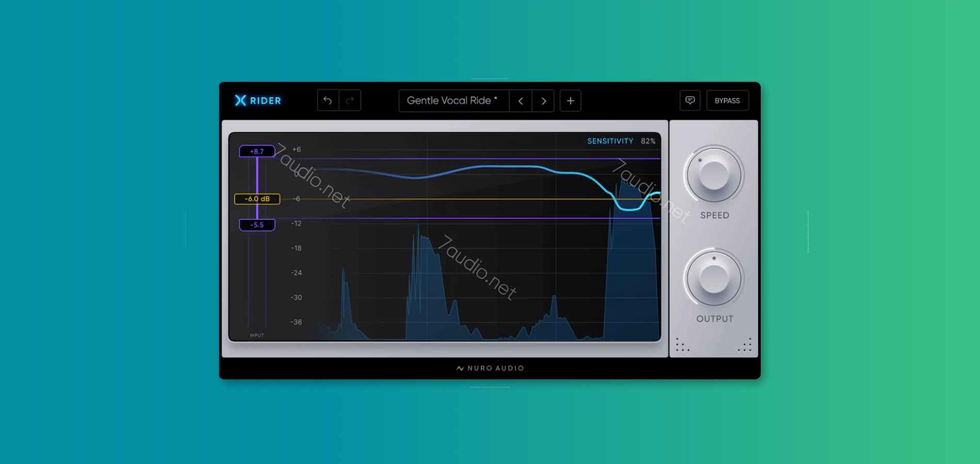Go to next preset with right chevron
The image size is (980, 464).
point(543,101)
